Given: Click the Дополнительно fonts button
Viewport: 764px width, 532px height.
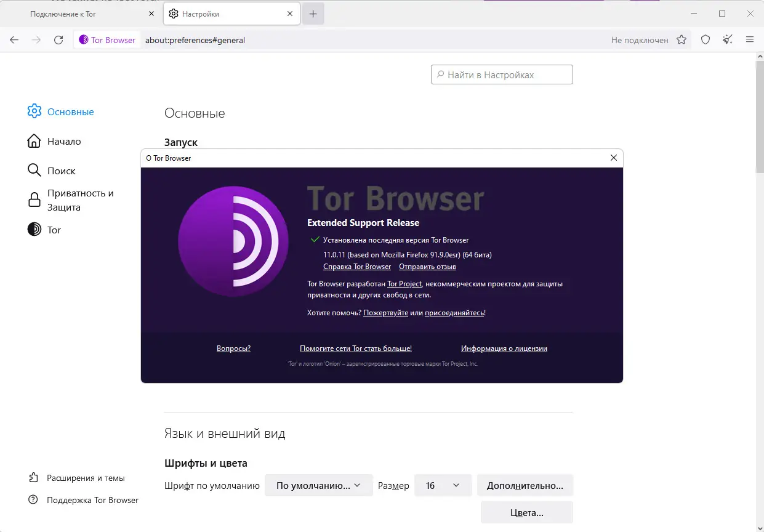Looking at the screenshot, I should [525, 485].
